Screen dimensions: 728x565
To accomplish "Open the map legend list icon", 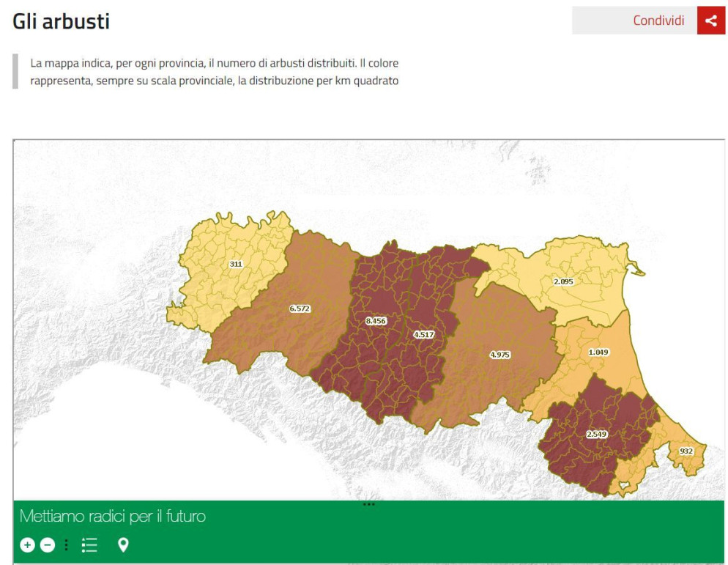I will [x=89, y=544].
